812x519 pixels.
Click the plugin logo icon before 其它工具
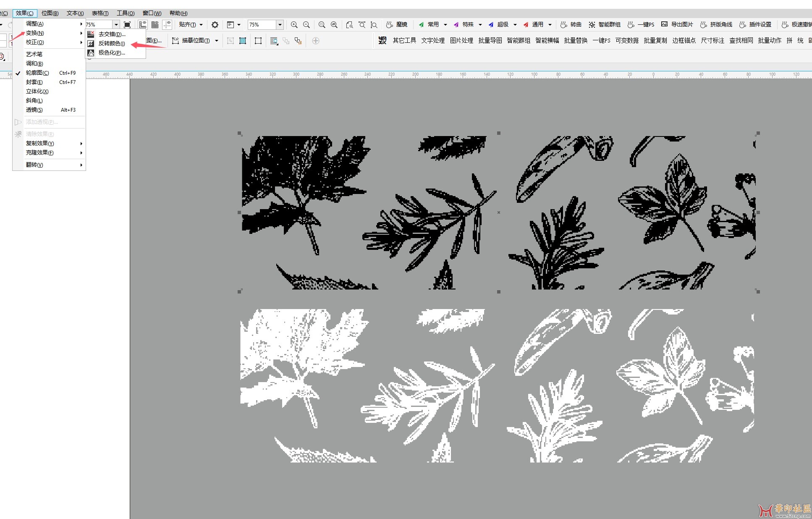click(382, 40)
